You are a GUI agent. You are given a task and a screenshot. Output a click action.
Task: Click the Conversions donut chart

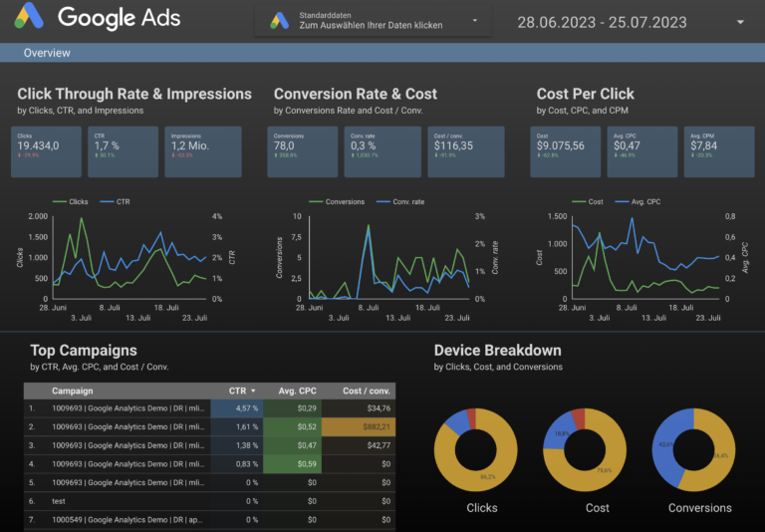(693, 449)
